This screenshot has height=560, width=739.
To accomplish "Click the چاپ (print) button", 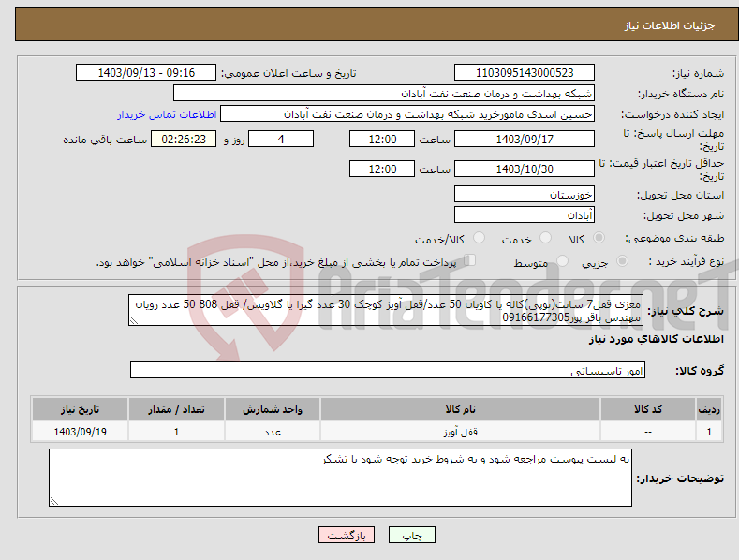I will pos(411,535).
